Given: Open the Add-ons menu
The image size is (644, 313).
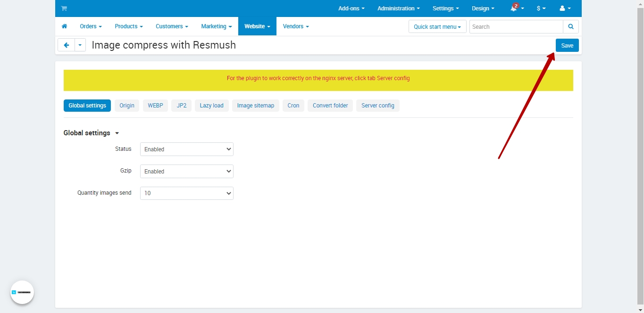Looking at the screenshot, I should pos(351,8).
